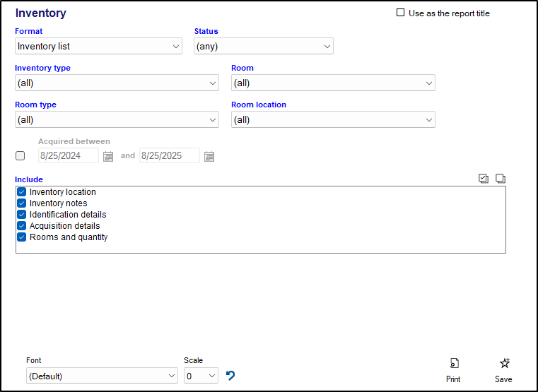Uncheck Rooms and quantity option
Image resolution: width=538 pixels, height=392 pixels.
(x=22, y=237)
